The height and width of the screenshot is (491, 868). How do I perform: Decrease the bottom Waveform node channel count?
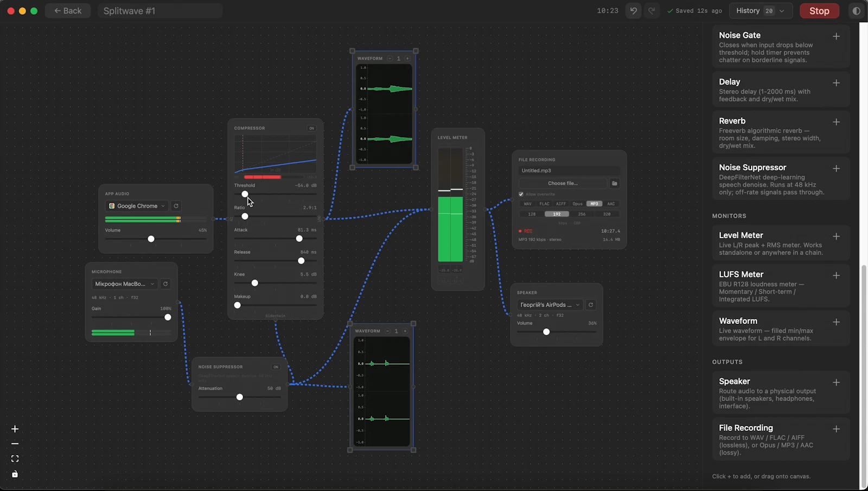388,331
